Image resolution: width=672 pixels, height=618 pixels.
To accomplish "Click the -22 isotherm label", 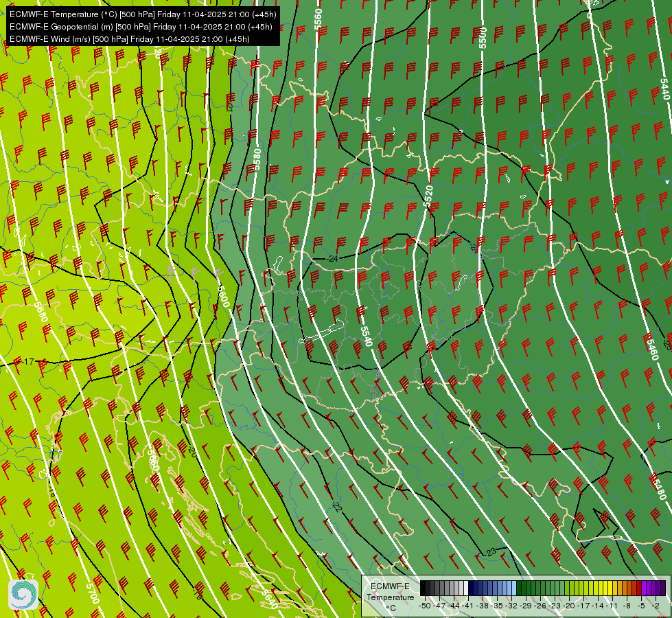I will [x=337, y=507].
